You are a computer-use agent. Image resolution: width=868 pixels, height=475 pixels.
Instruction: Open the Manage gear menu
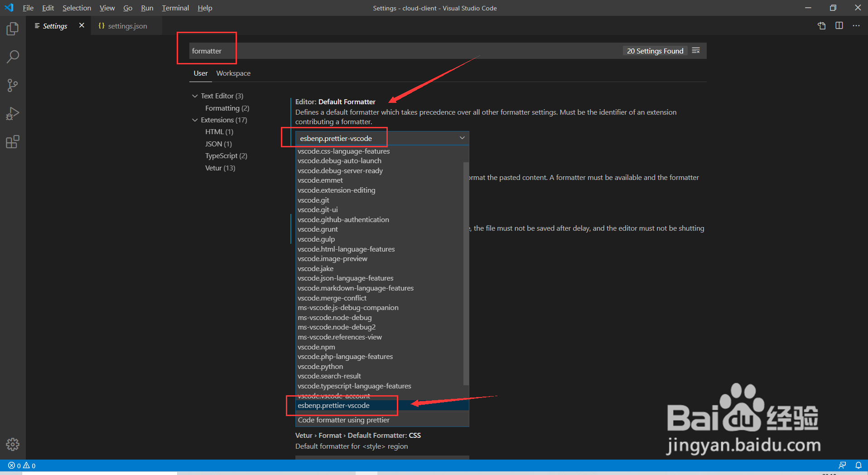click(13, 444)
